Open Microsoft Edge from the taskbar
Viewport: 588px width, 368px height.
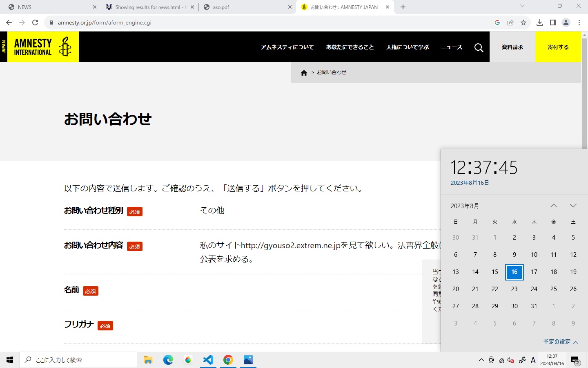(168, 359)
